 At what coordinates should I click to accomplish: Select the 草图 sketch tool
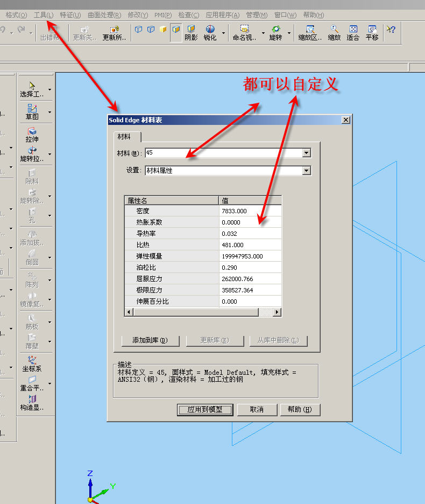32,112
